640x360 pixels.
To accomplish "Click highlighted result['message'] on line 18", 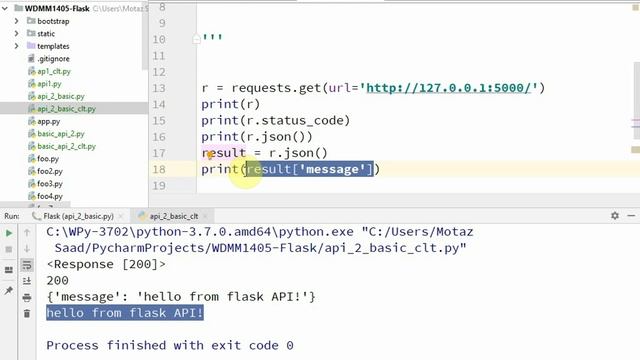I will pos(309,169).
